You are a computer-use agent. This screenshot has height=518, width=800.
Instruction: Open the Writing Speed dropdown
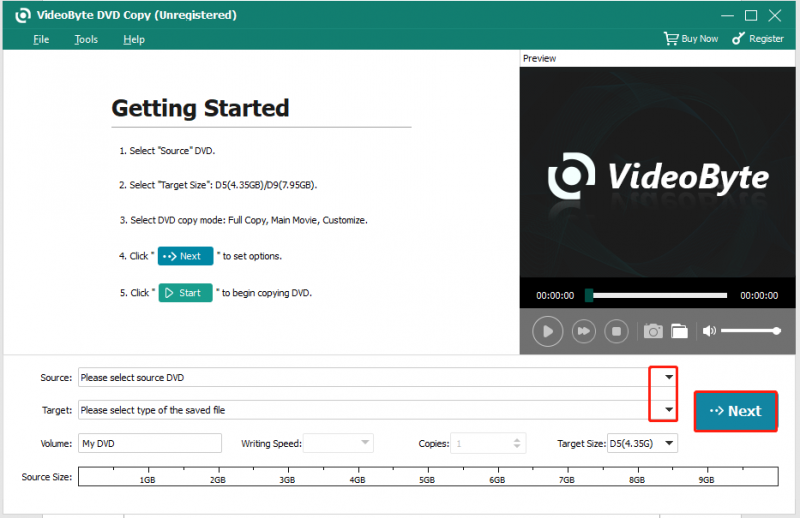[338, 443]
